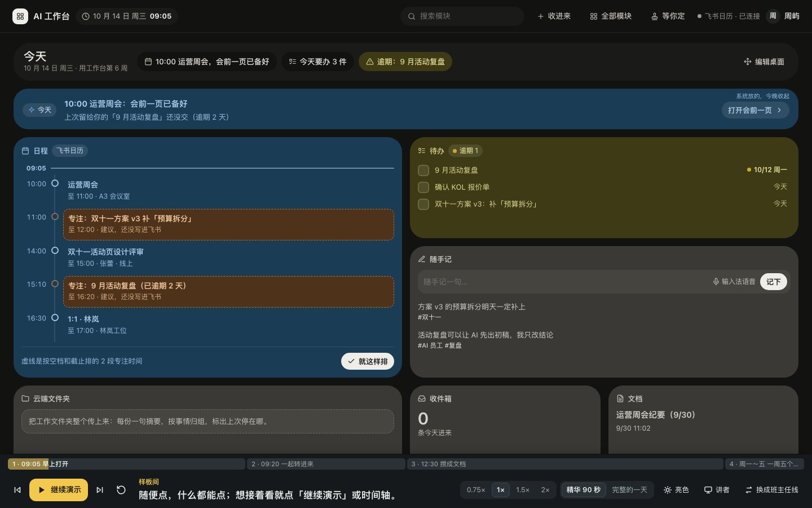The image size is (812, 508).
Task: Jump to timeline step 3 · 12:30 摄成文档
Action: [x=565, y=464]
